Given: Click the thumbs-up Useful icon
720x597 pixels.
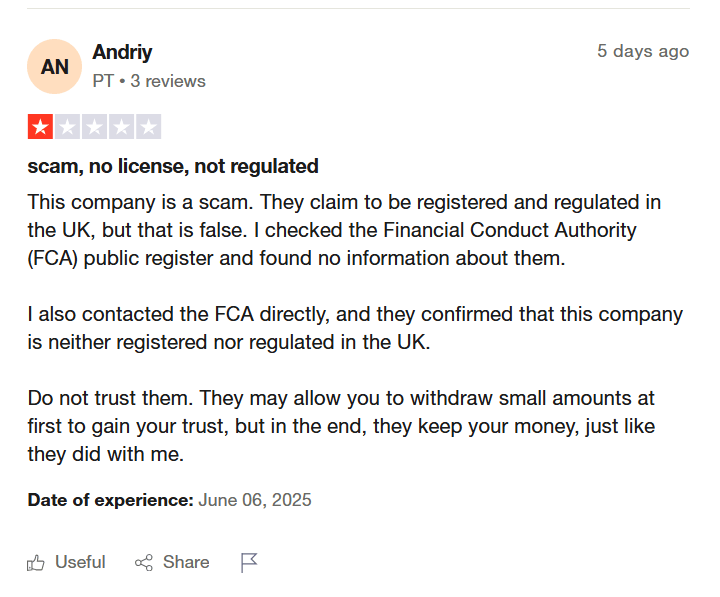Looking at the screenshot, I should pos(35,563).
